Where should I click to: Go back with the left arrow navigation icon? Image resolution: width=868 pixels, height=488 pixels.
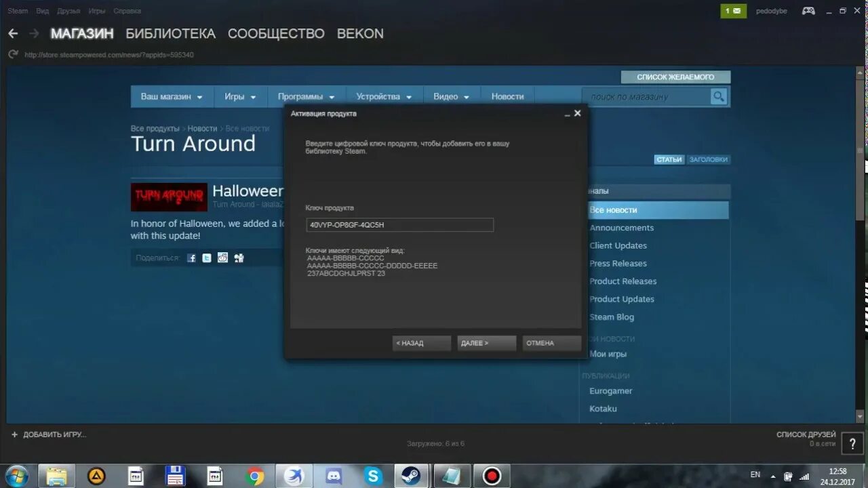(x=13, y=33)
